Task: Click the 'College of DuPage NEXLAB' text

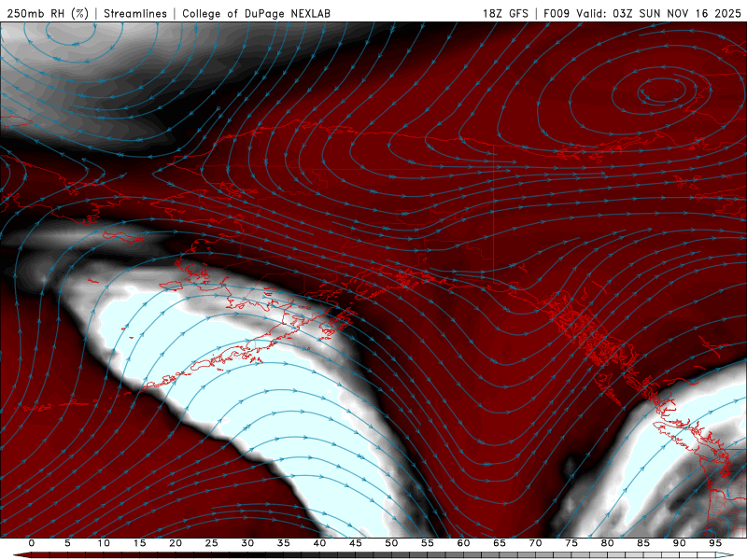Action: point(256,13)
